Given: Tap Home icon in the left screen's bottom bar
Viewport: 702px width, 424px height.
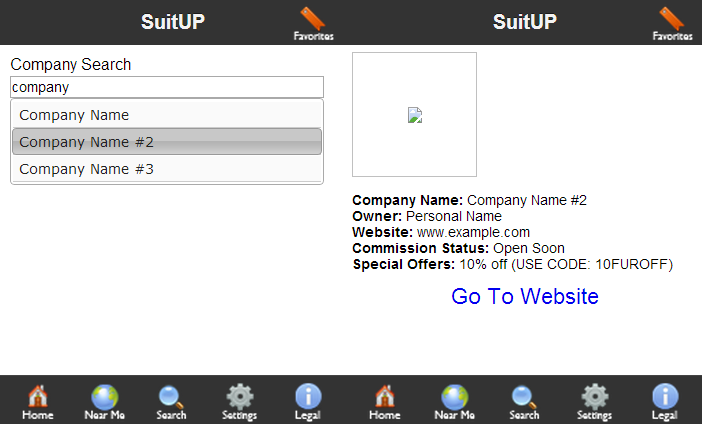Looking at the screenshot, I should (x=38, y=403).
